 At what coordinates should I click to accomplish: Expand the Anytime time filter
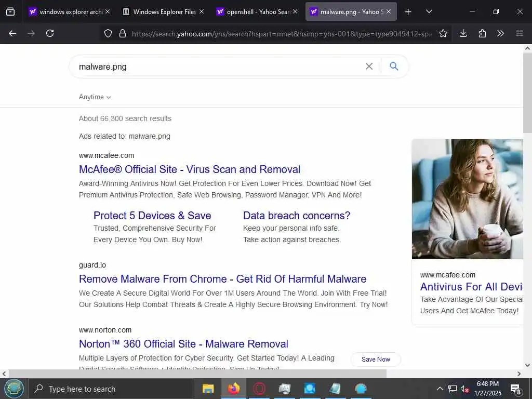coord(95,97)
